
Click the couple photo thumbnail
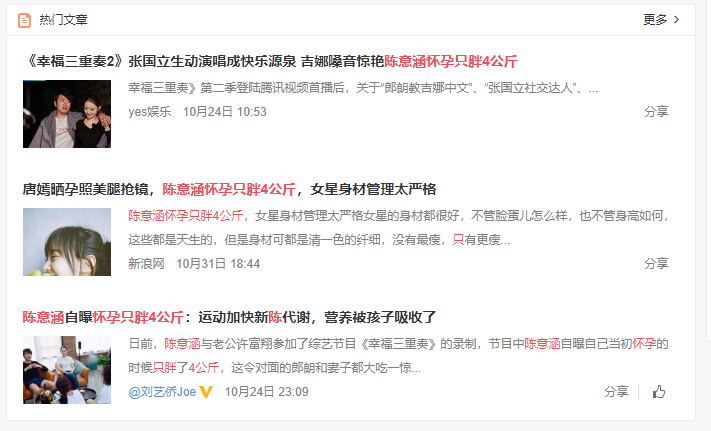pyautogui.click(x=67, y=114)
